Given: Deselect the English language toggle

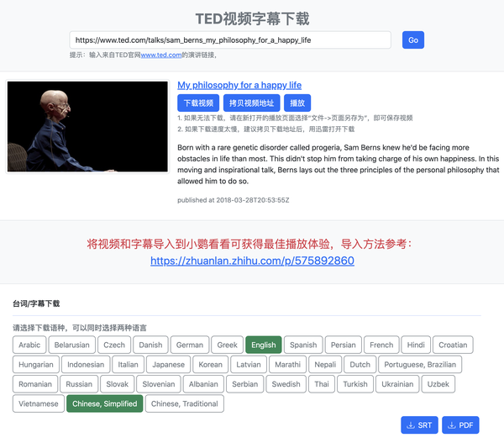Looking at the screenshot, I should pos(264,345).
